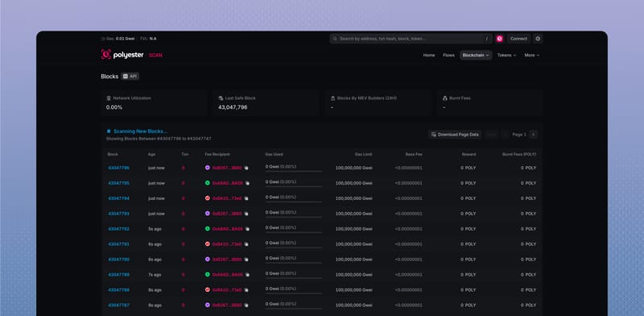Image resolution: width=644 pixels, height=316 pixels.
Task: Click the Gas 0.01 Gwei readout
Action: coord(118,39)
